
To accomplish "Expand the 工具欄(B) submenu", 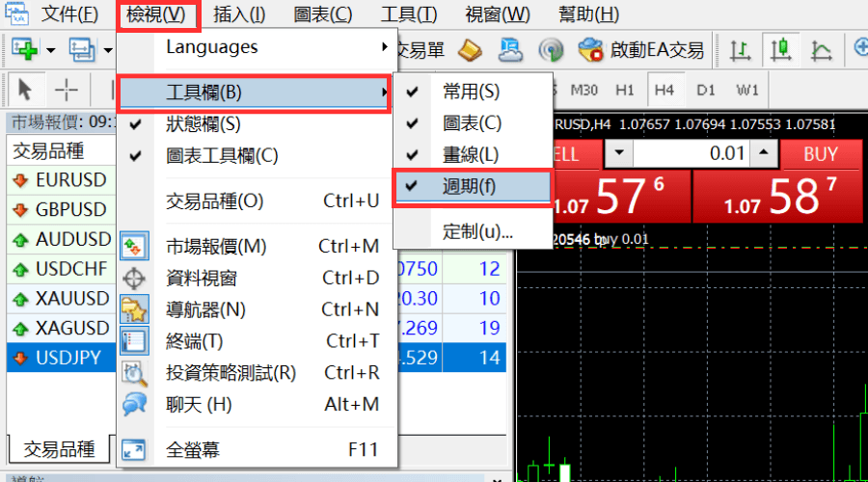I will [x=256, y=92].
